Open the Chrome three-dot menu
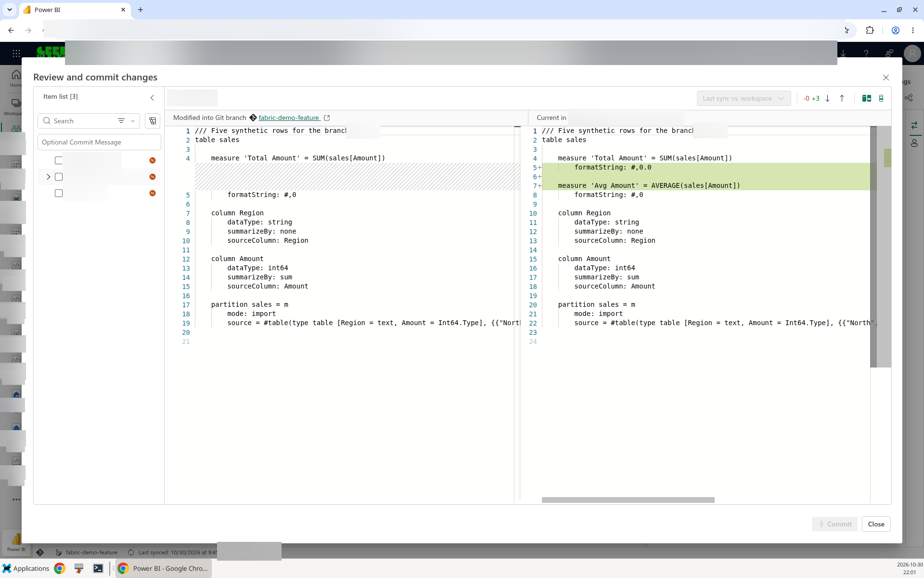Image resolution: width=924 pixels, height=578 pixels. pyautogui.click(x=913, y=30)
